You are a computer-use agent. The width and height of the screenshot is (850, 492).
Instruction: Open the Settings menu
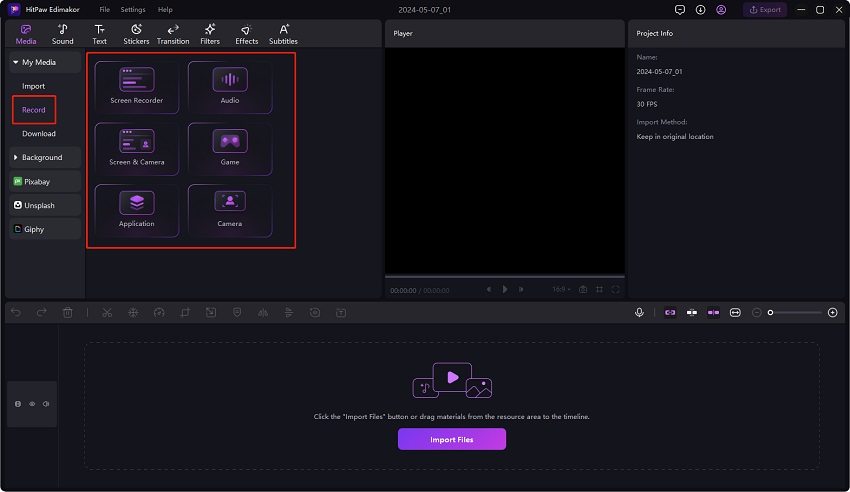[132, 9]
